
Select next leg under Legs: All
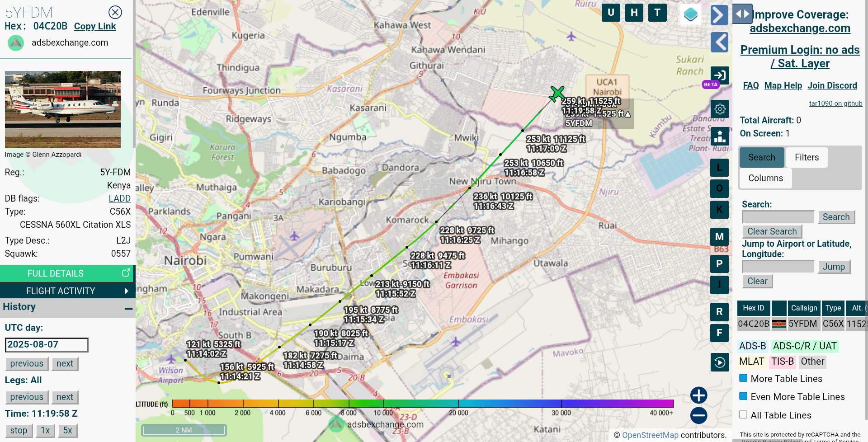(x=65, y=397)
